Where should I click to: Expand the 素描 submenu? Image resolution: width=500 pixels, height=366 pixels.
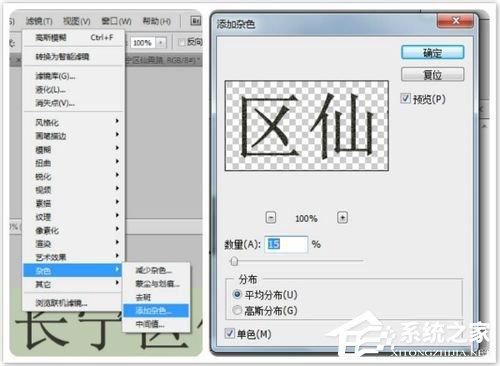click(x=73, y=203)
